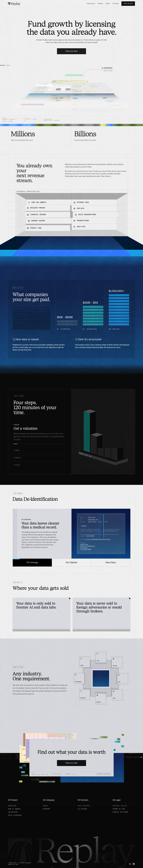Viewport: 143px width, 868px height.
Task: Open the Valuation footer link
Action: 13,812
